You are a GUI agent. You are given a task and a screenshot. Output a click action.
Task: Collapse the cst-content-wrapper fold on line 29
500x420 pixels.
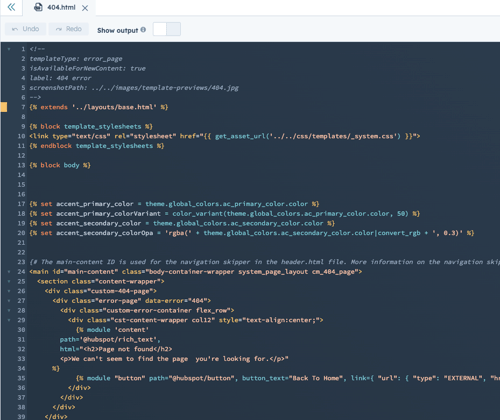[9, 320]
